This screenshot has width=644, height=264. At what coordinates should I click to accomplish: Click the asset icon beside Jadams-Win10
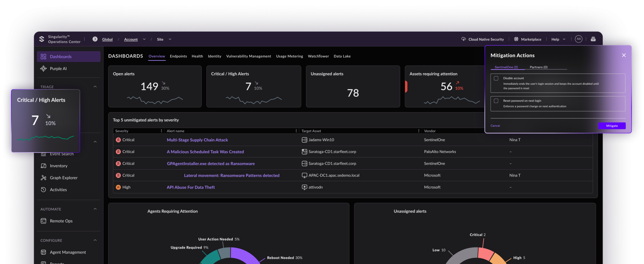304,140
